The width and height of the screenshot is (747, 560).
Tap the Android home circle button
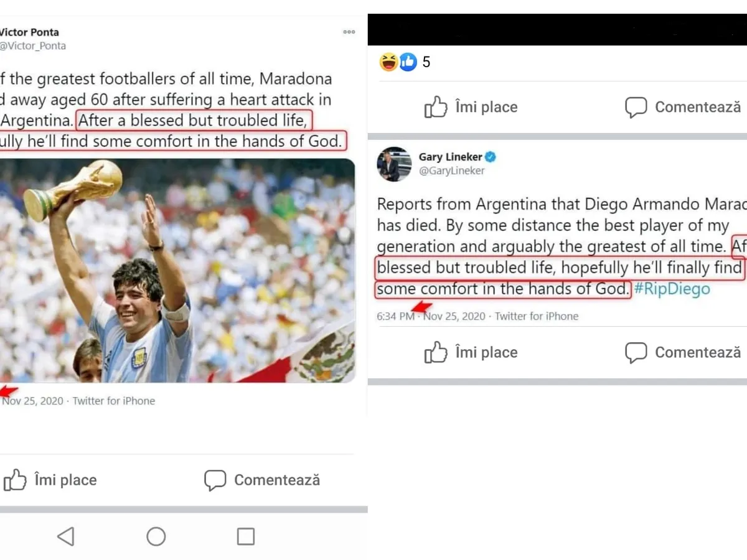pos(156,536)
